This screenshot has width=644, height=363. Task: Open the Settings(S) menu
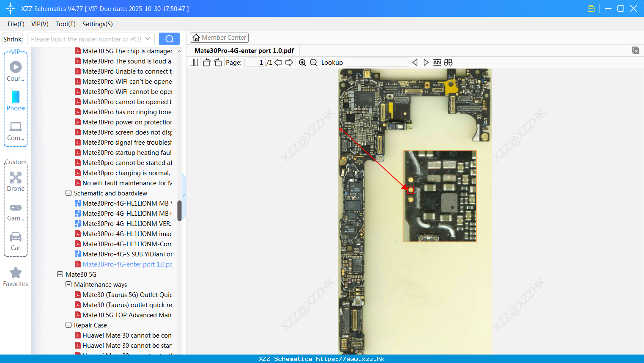pyautogui.click(x=98, y=24)
